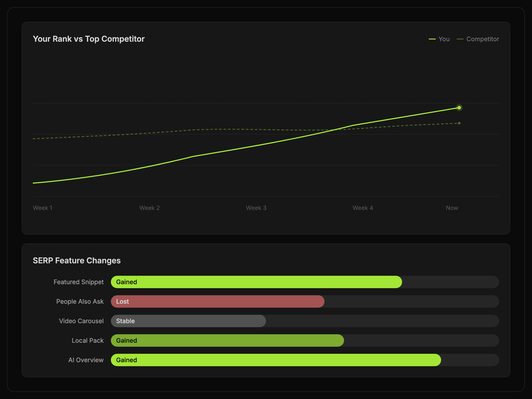The height and width of the screenshot is (399, 532).
Task: Click the Week 4 axis label
Action: pos(363,208)
